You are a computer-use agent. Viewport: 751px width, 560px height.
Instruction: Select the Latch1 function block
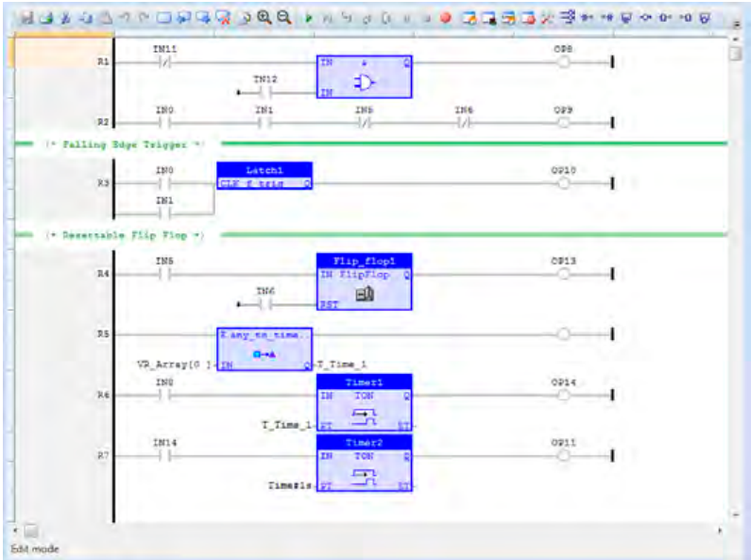[265, 176]
